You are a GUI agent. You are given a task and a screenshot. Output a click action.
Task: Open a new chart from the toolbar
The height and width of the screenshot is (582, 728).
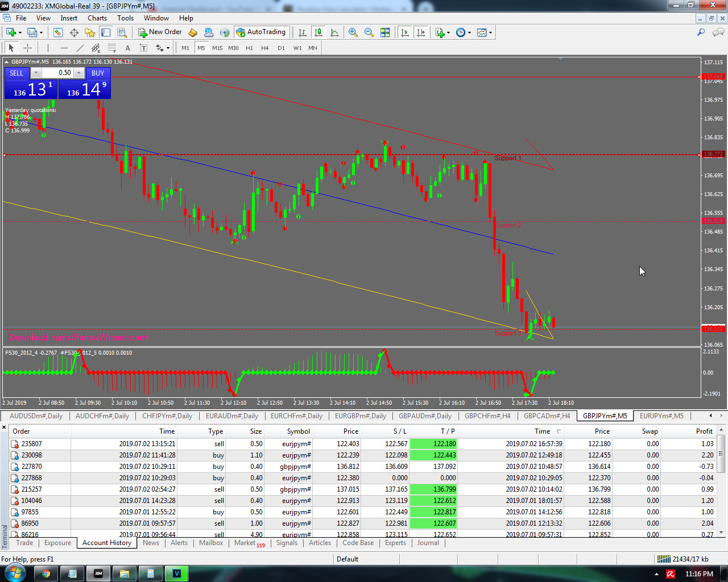pos(11,32)
